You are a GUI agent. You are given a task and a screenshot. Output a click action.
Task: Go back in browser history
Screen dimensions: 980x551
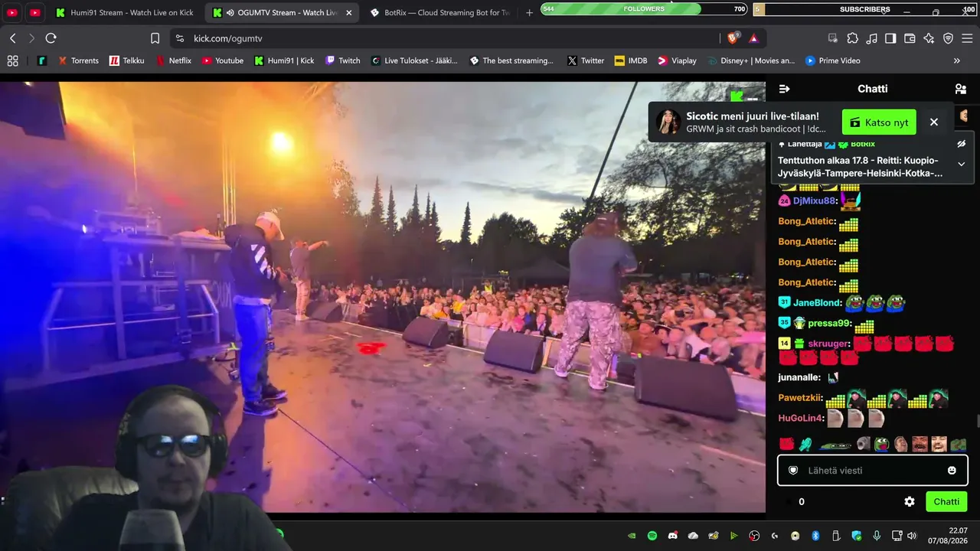coord(13,38)
